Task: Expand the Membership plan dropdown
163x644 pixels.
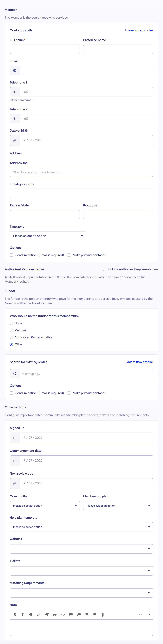Action: [149, 506]
